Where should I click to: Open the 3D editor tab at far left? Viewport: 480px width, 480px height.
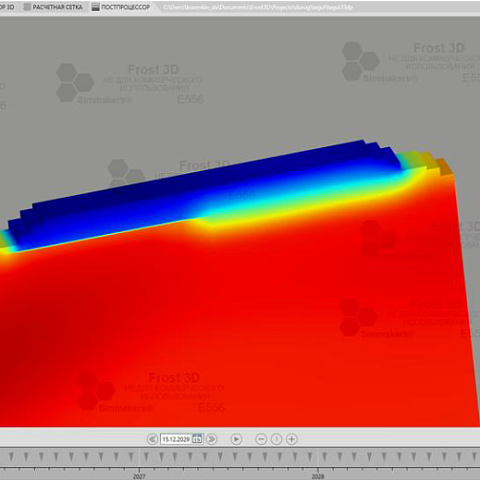click(7, 7)
